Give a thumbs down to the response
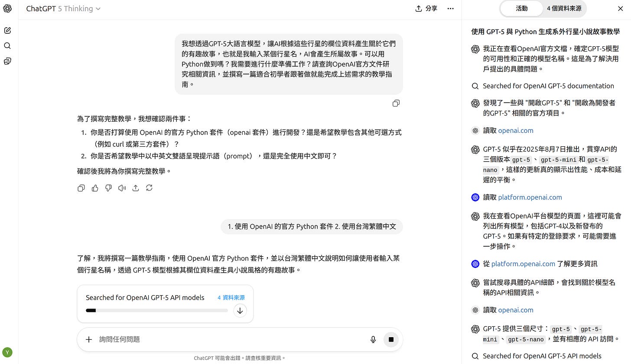The image size is (631, 364). 108,188
